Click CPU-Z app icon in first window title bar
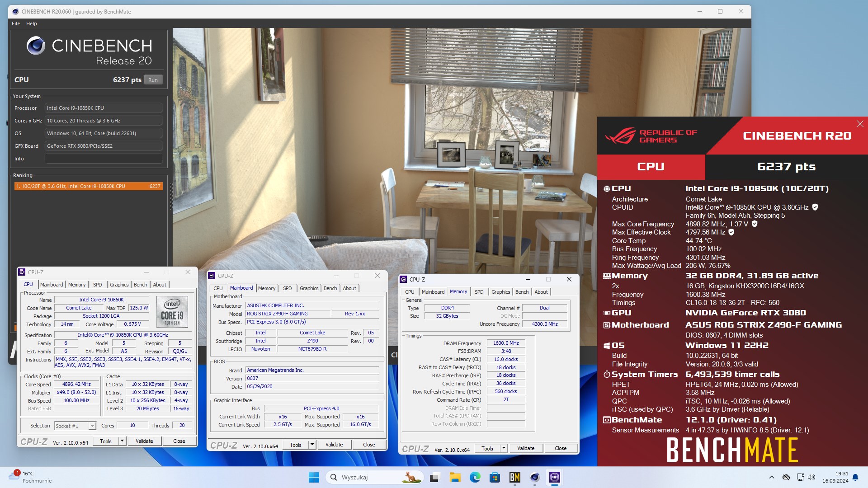This screenshot has width=868, height=488. click(22, 272)
